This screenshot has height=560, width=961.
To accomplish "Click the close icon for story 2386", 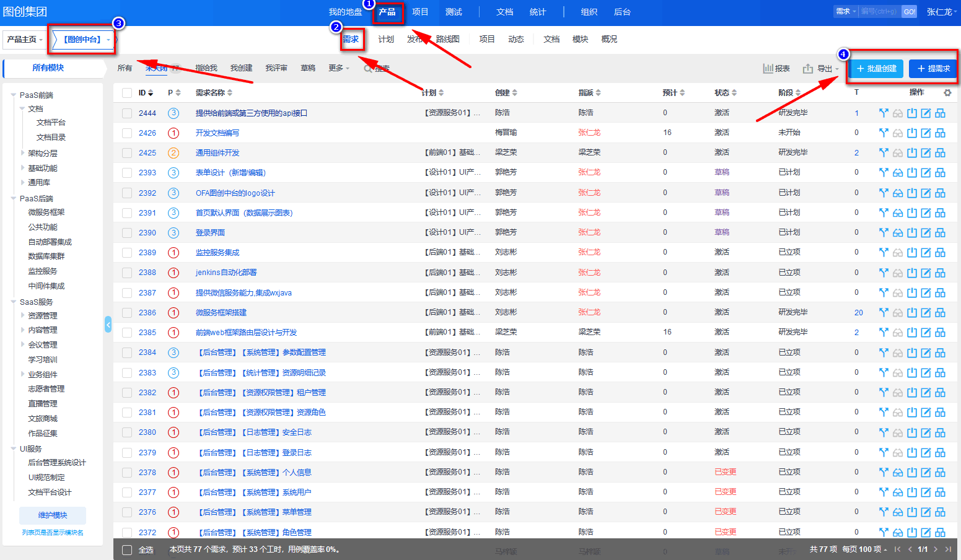I will pos(912,312).
